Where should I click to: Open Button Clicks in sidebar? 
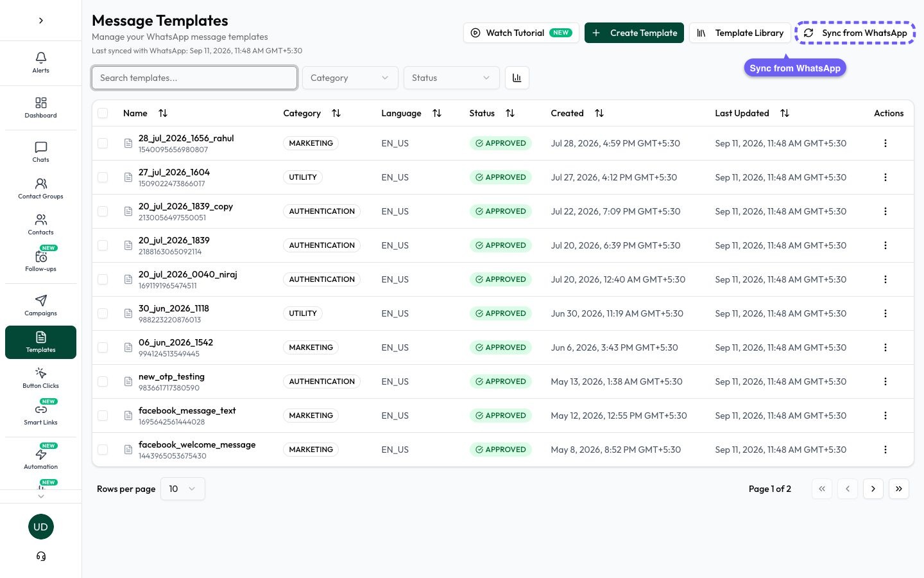(x=41, y=378)
